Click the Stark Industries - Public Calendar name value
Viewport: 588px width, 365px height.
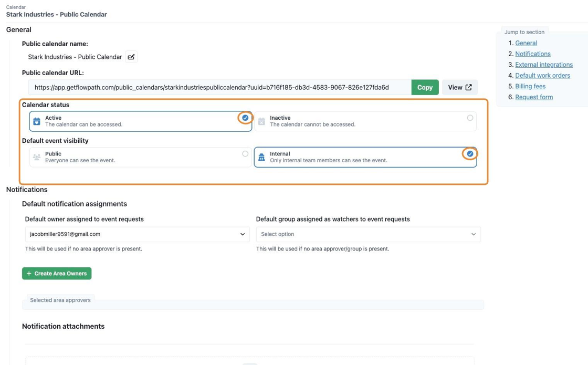(x=75, y=57)
